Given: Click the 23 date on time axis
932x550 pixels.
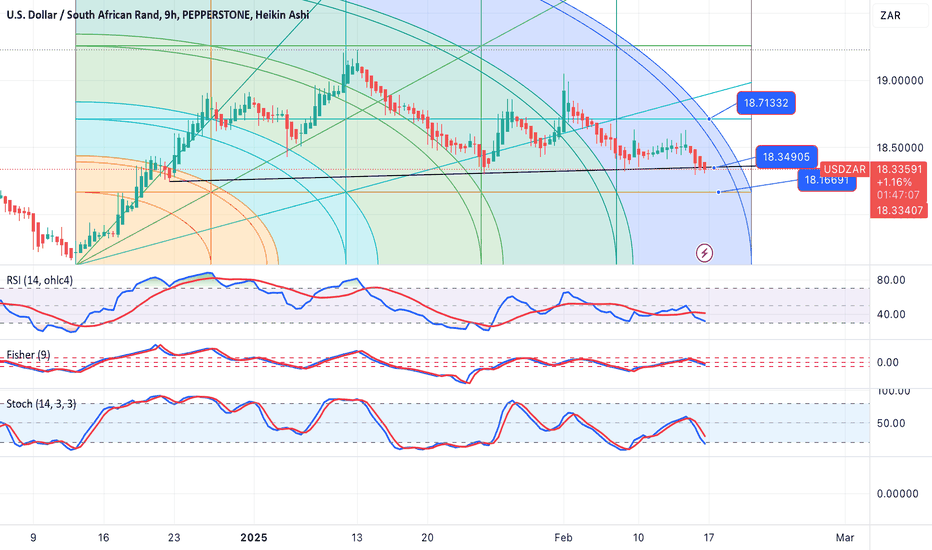Looking at the screenshot, I should (x=174, y=538).
